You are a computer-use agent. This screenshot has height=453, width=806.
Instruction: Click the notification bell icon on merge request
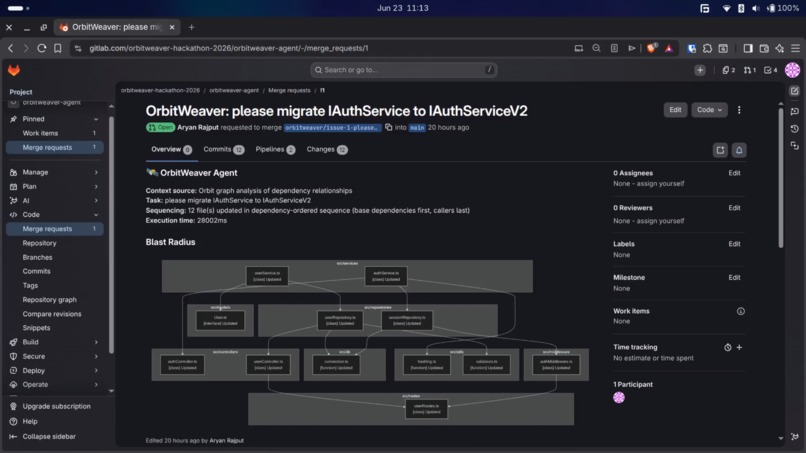pos(739,150)
